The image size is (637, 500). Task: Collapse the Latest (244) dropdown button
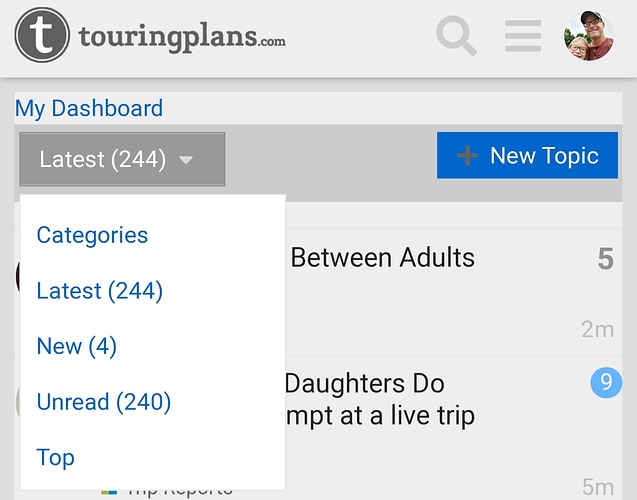122,159
